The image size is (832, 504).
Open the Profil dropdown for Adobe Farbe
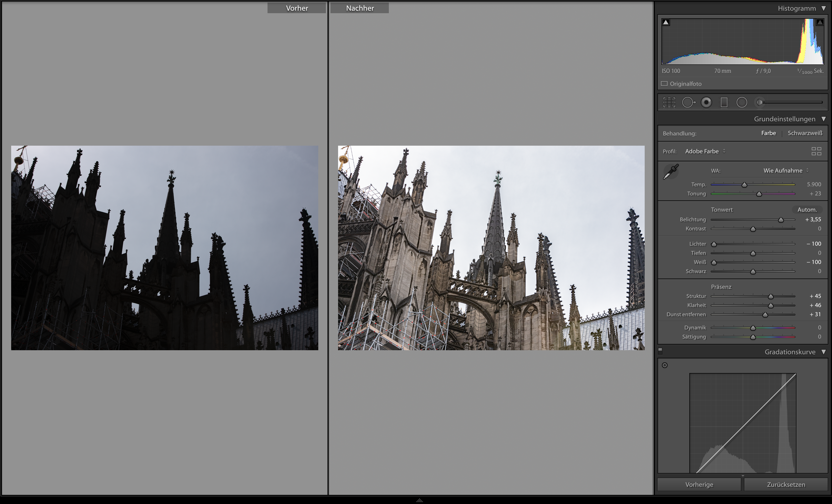click(705, 151)
